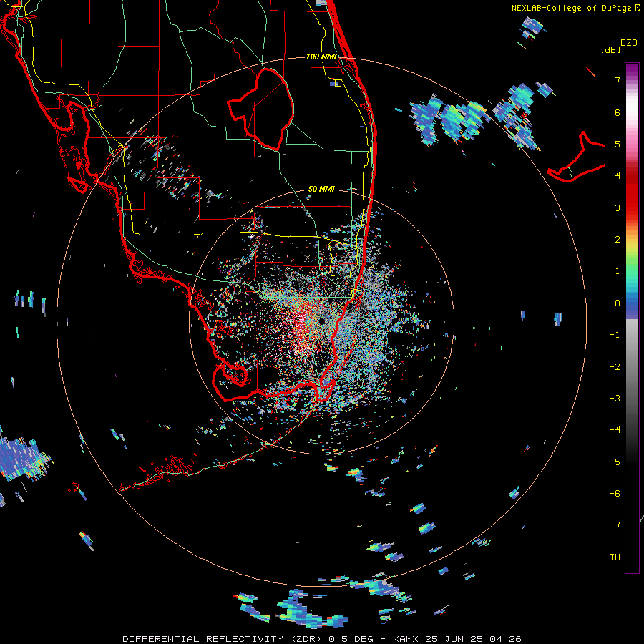Screen dimensions: 644x644
Task: Click the 1 value on the dB scale
Action: 618,271
